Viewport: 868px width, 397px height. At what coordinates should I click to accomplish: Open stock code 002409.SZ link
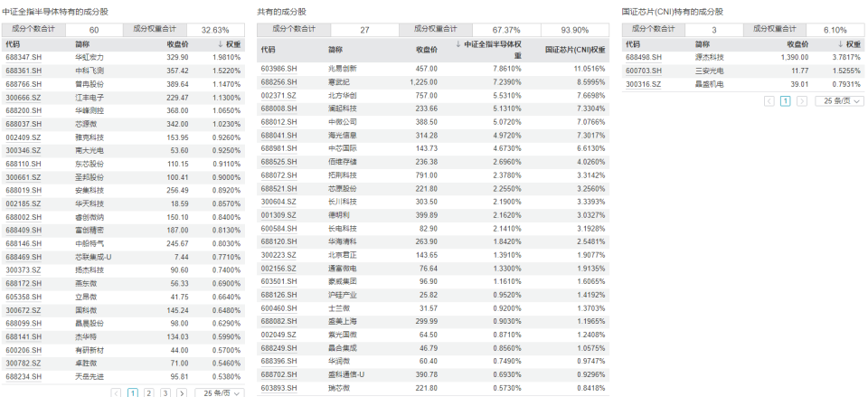(x=24, y=137)
